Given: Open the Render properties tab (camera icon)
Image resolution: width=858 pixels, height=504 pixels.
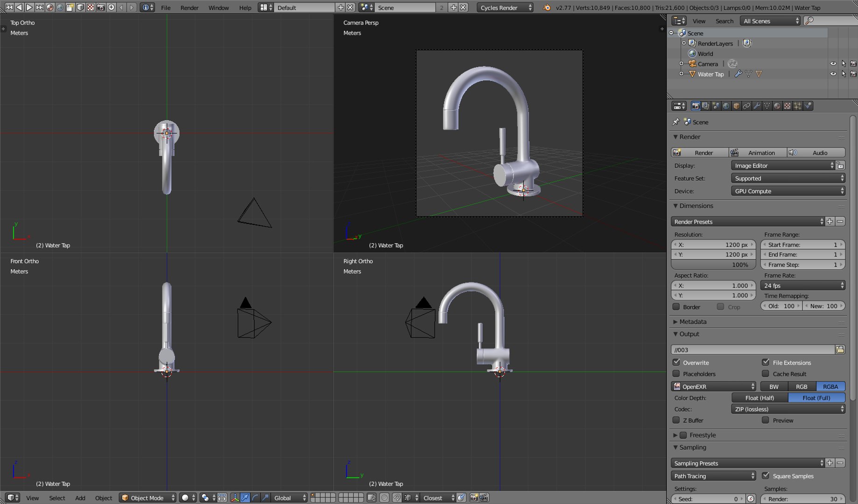Looking at the screenshot, I should coord(696,106).
